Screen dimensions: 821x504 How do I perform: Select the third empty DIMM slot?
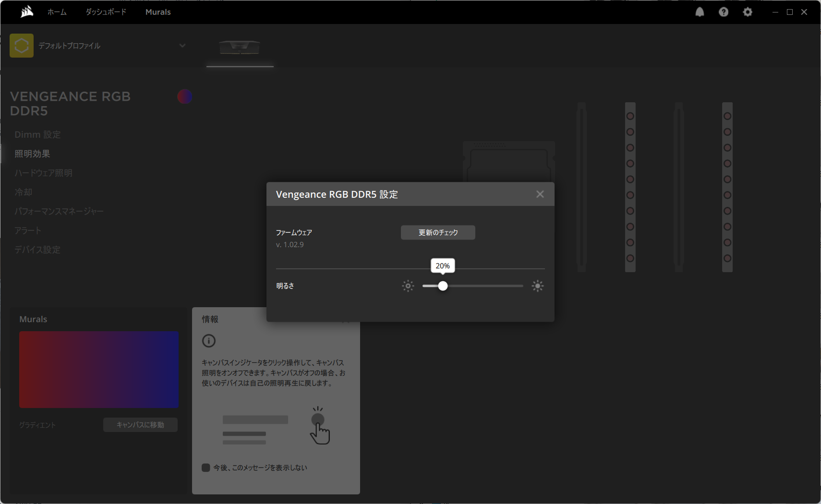tap(679, 187)
